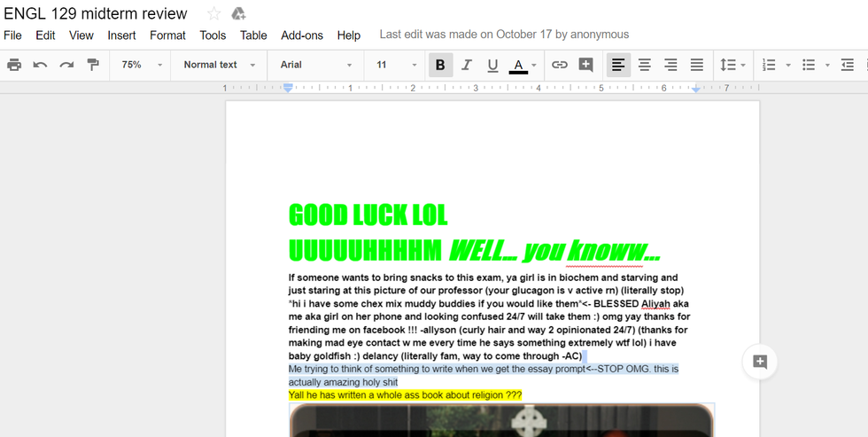Open the numbered list tool

click(x=769, y=65)
